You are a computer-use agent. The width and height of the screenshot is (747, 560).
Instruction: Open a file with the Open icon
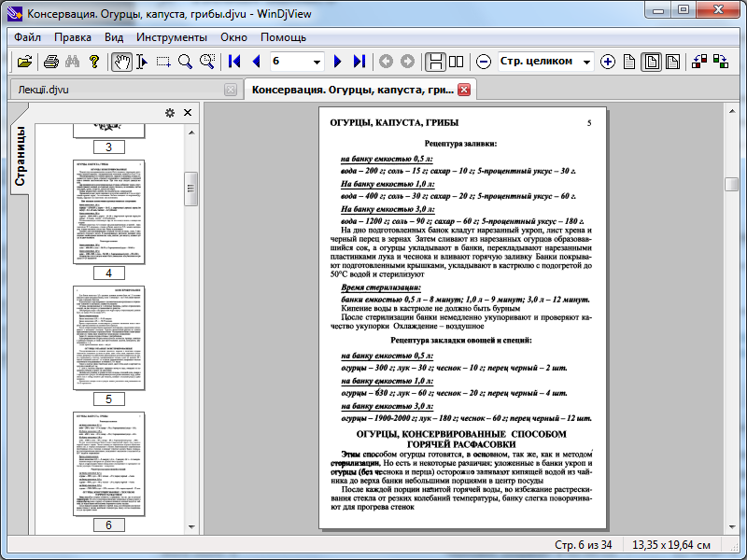23,60
